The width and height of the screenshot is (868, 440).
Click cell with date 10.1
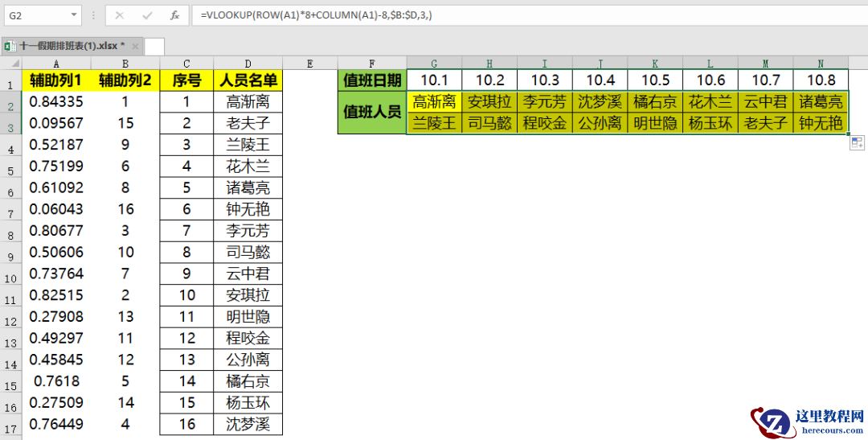[434, 81]
